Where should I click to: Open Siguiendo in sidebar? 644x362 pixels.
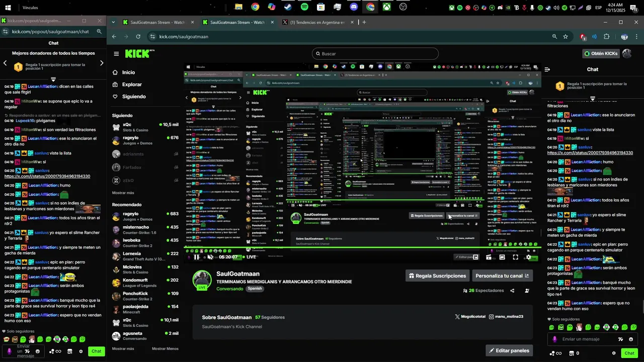click(x=129, y=97)
